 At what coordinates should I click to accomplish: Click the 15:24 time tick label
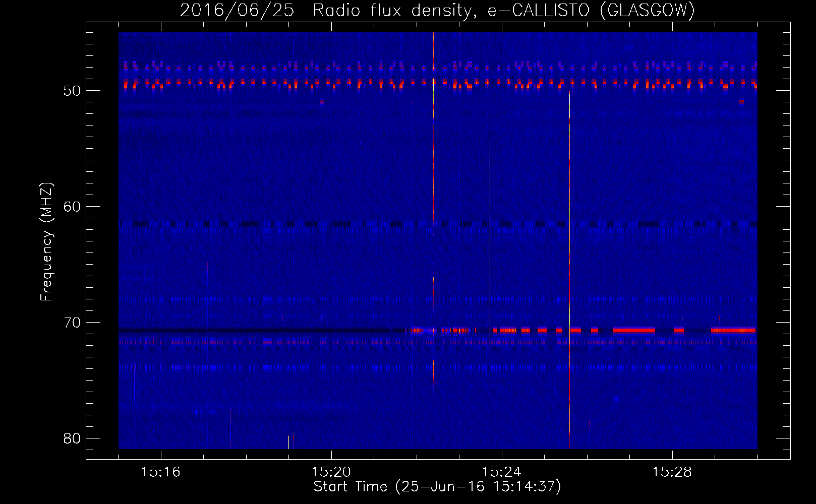(x=502, y=472)
